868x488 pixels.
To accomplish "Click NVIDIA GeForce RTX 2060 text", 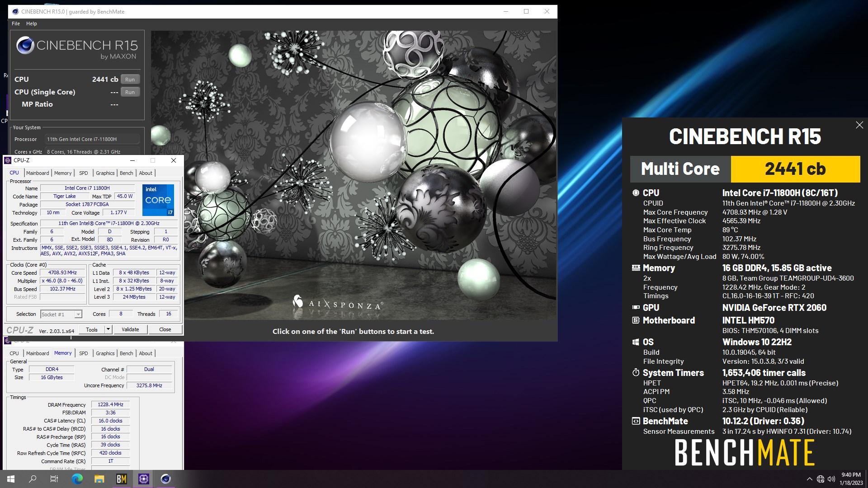I will [774, 308].
